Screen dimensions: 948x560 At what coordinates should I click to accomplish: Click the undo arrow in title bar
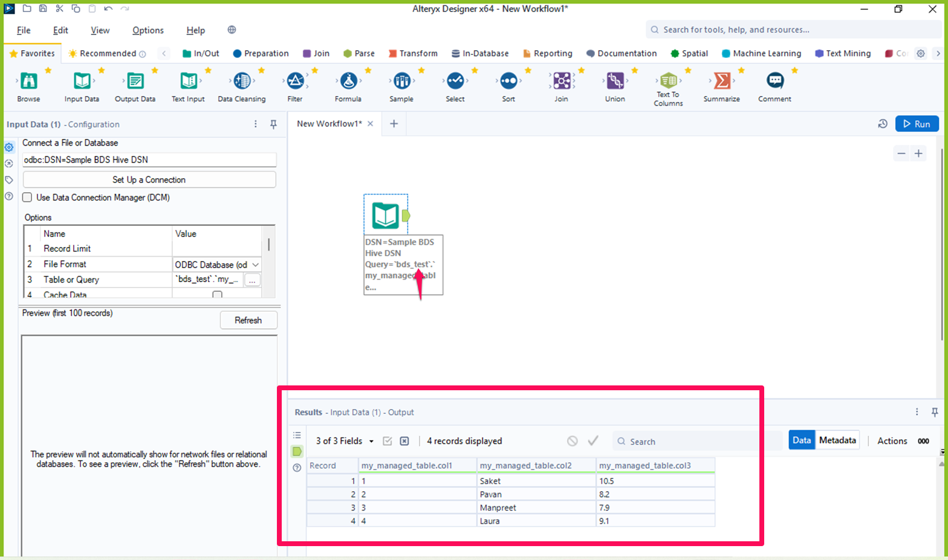click(108, 8)
